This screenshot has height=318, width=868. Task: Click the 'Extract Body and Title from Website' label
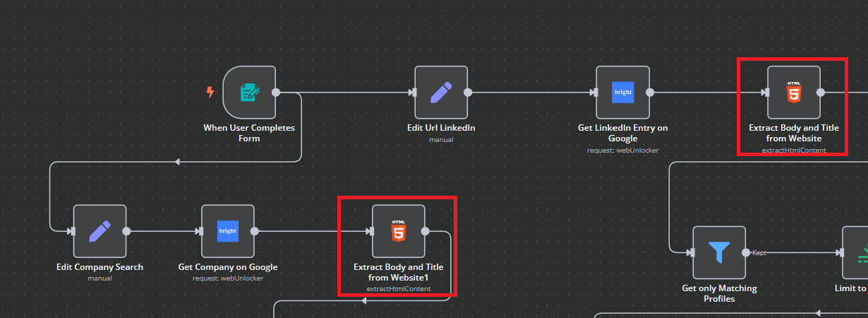[x=794, y=133]
